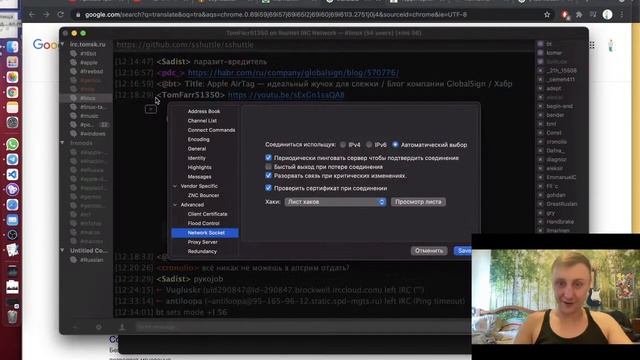
Task: Click Отменить button
Action: tap(429, 251)
